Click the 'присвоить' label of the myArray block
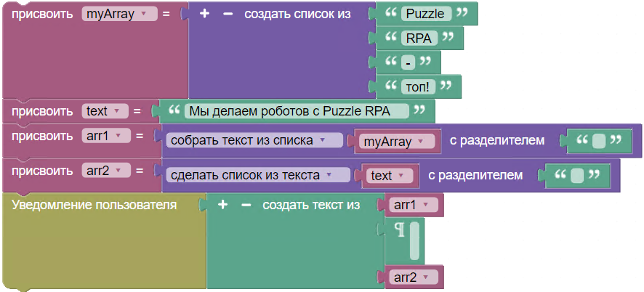 click(43, 14)
